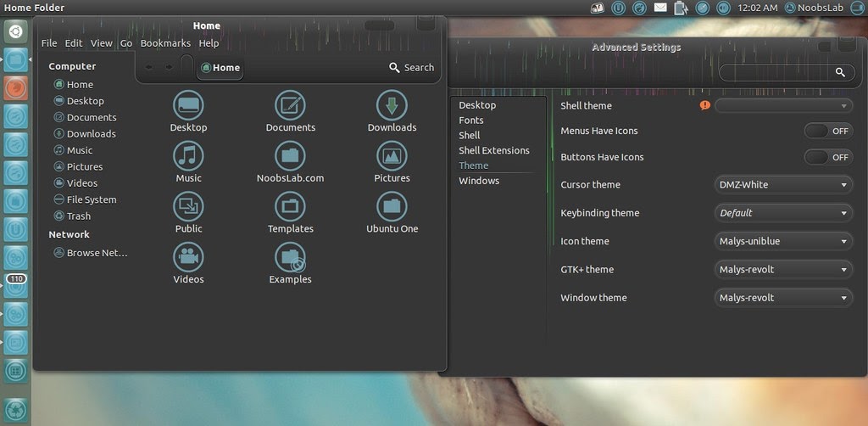
Task: Click the Shell theme warning icon
Action: [704, 105]
